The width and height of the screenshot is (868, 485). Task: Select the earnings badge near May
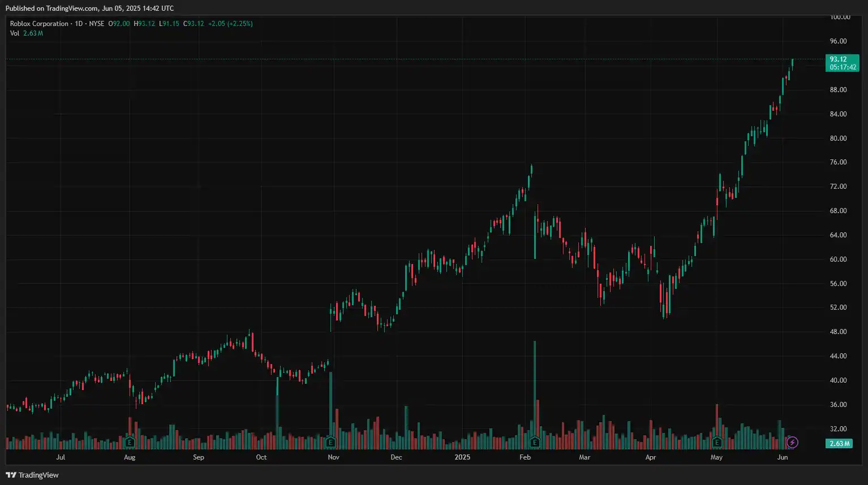716,441
